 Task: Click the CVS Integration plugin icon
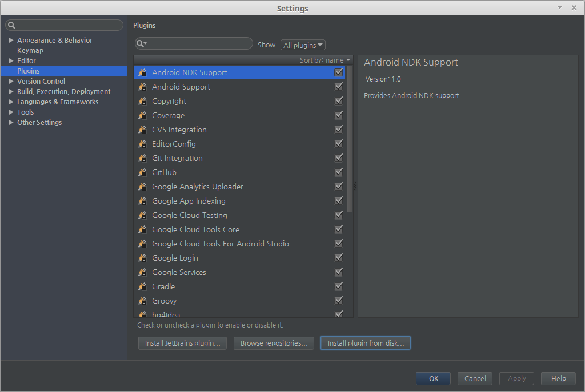(142, 130)
